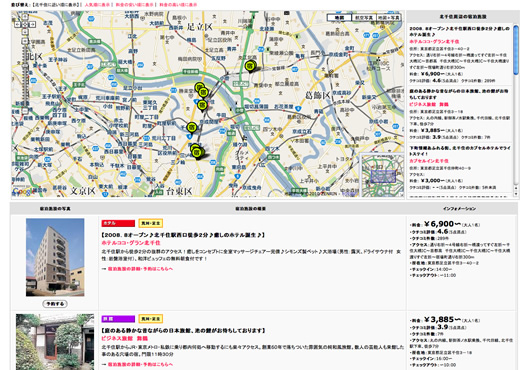Click the overview minimap in the map corner
This screenshot has width=530, height=370.
point(383,175)
